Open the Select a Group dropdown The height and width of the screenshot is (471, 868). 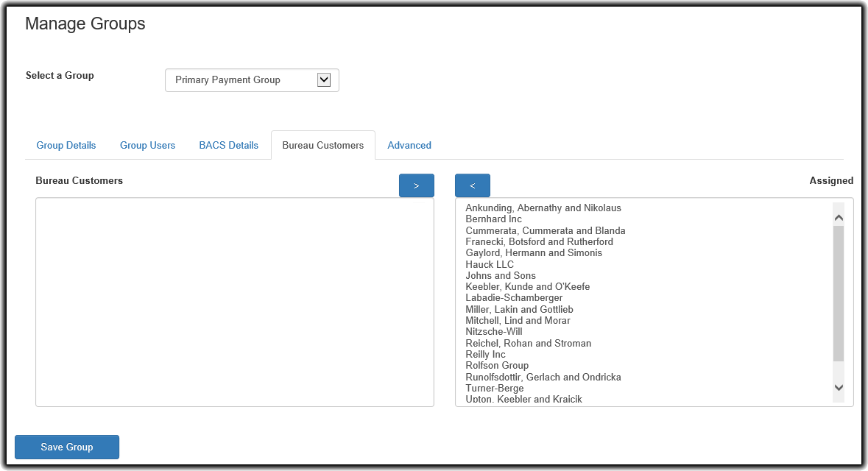pos(252,80)
